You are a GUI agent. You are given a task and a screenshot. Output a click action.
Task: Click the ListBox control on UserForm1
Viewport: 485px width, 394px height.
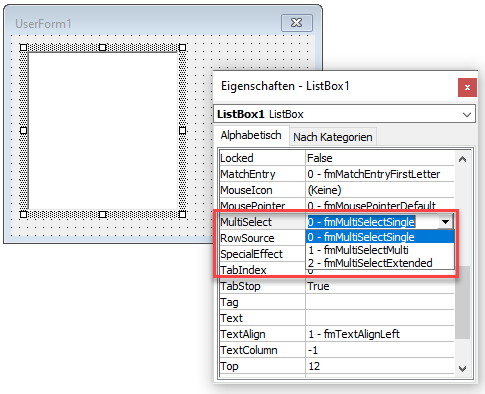coord(103,131)
